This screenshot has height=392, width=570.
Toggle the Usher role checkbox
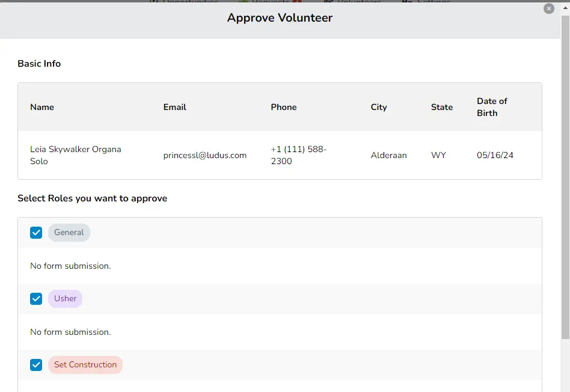[x=36, y=299]
